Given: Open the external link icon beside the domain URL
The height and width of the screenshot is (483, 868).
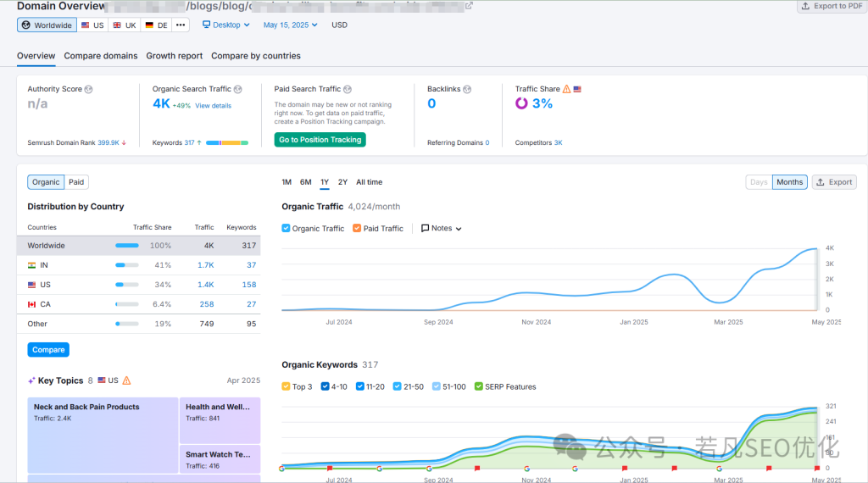Looking at the screenshot, I should 469,6.
